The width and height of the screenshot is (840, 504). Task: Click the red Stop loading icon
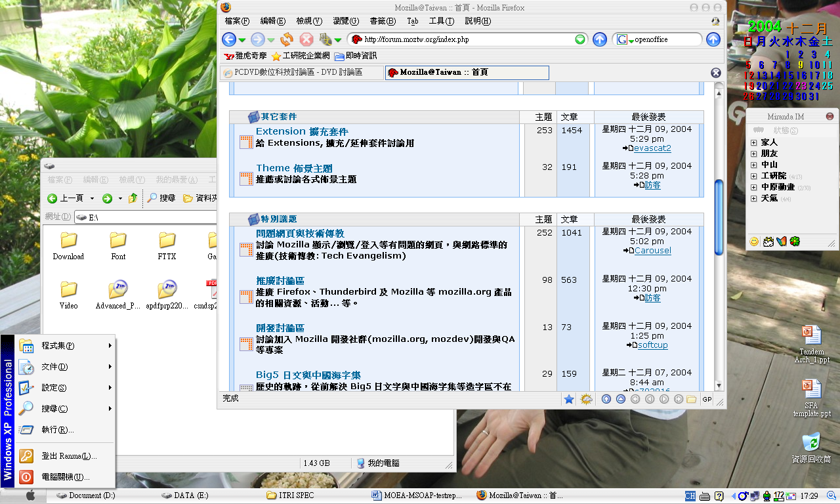(306, 39)
